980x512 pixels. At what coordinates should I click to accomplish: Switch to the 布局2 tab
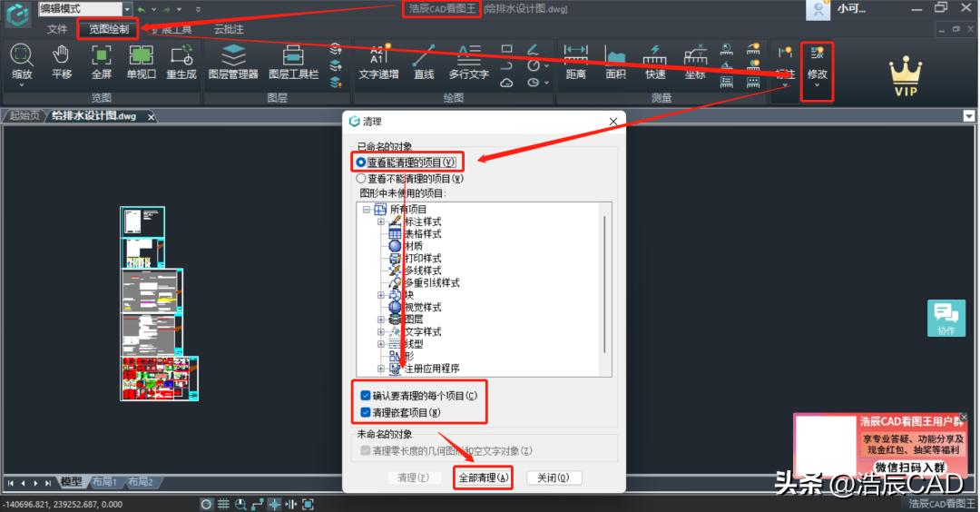[140, 482]
